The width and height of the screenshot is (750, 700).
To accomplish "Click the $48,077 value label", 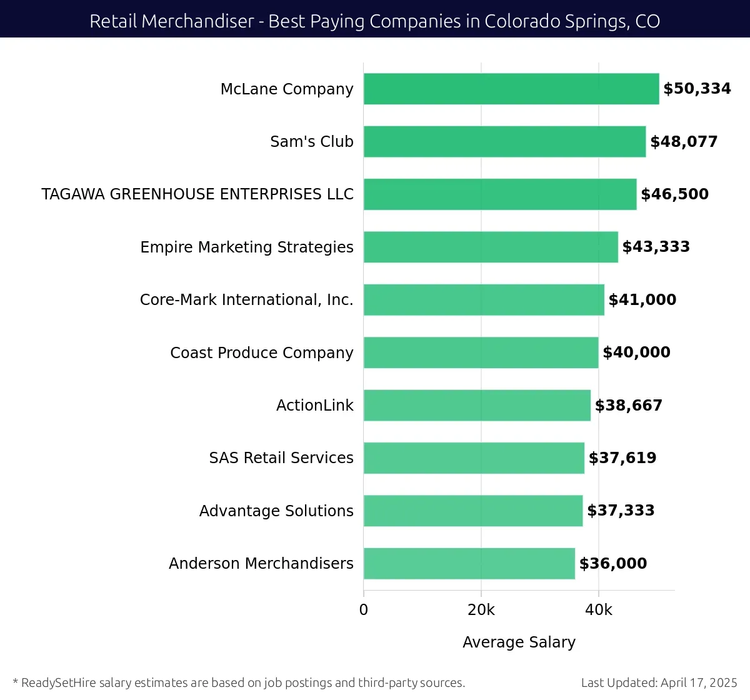I will point(684,142).
